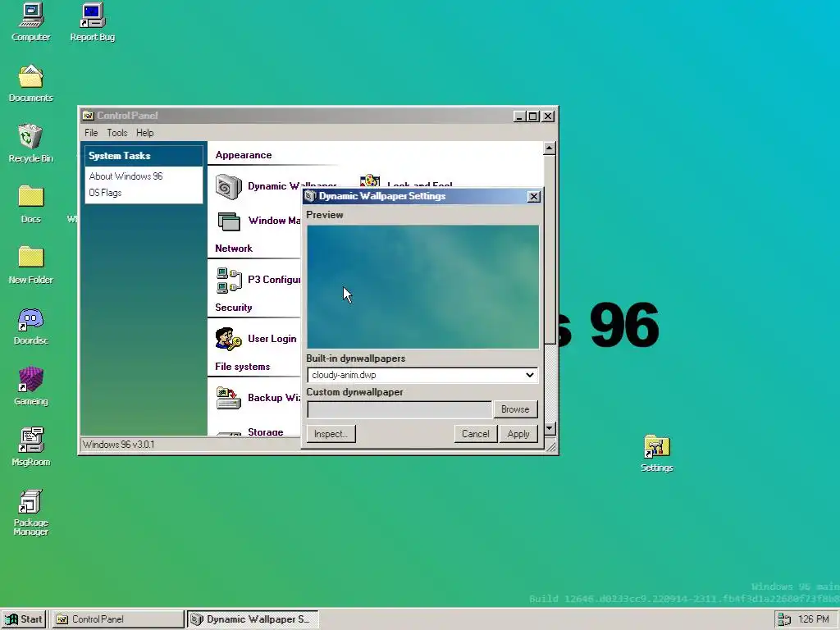Click the network tray icon in taskbar
The height and width of the screenshot is (630, 840).
tap(784, 619)
